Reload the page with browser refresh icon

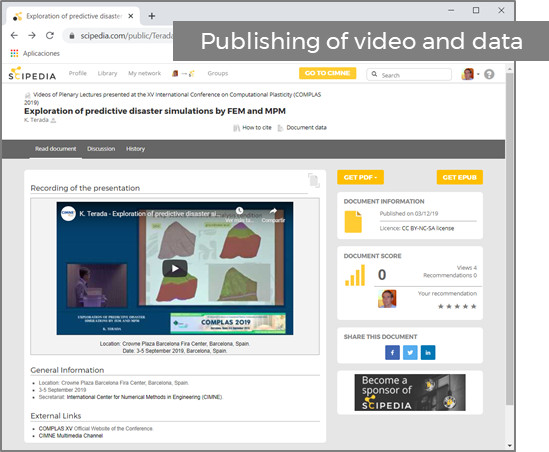50,35
